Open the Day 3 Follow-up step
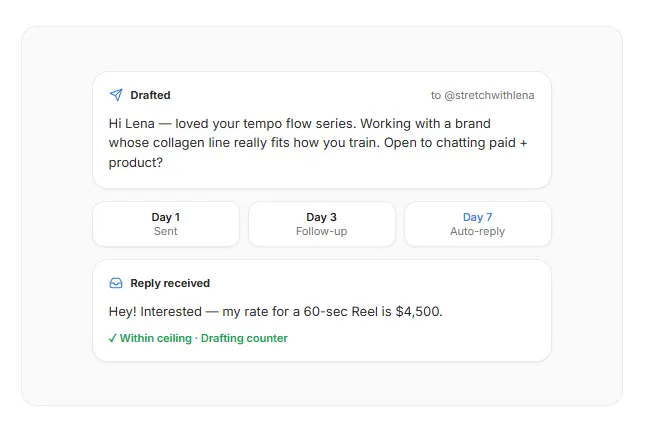Screen dimensions: 646x427 coord(322,224)
